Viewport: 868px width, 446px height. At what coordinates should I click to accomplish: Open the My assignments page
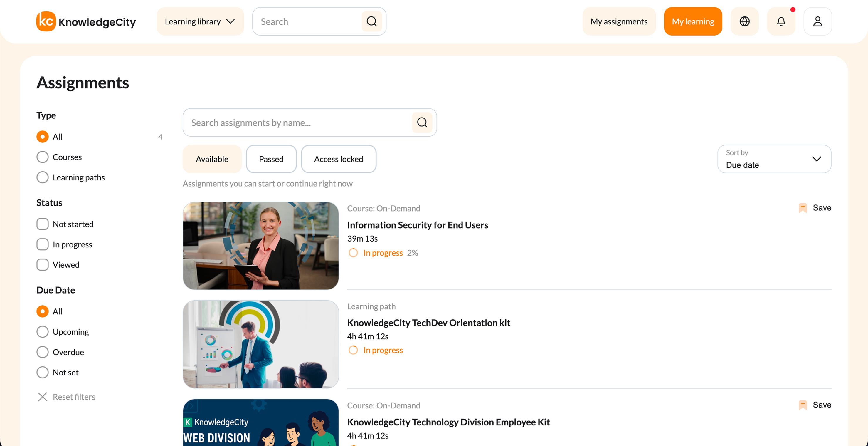(x=619, y=21)
